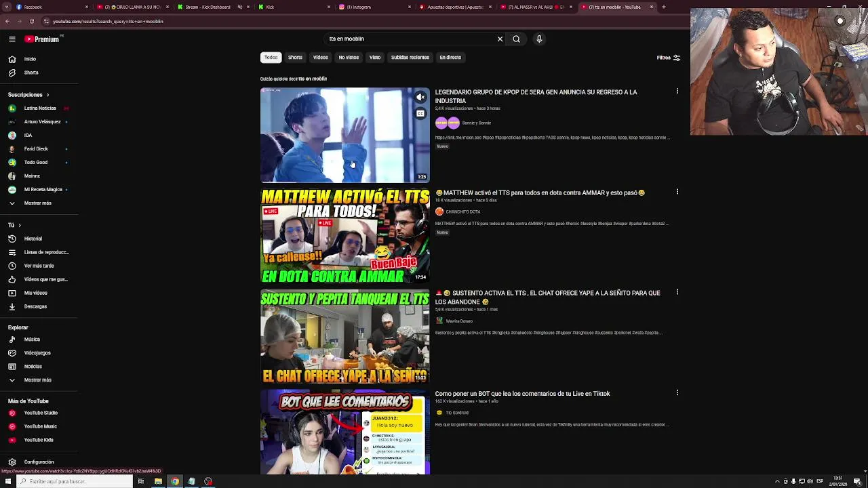Select the Visto filter chip

[375, 58]
